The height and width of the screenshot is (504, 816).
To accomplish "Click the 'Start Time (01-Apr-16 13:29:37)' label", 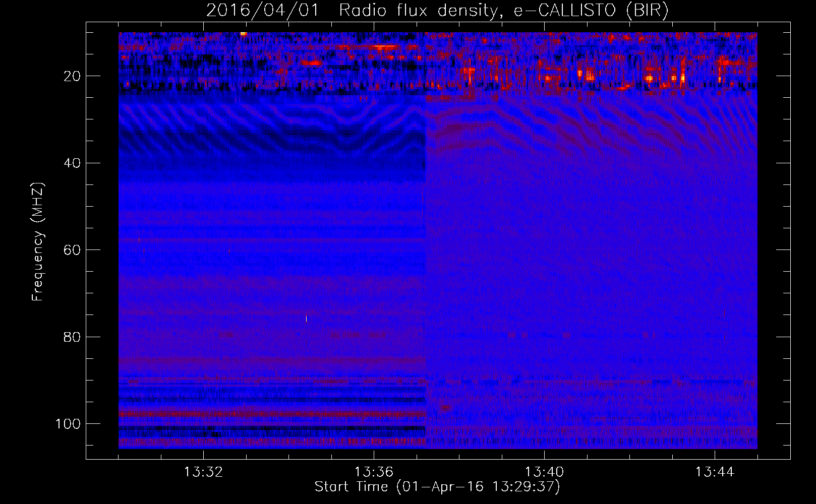I will tap(437, 487).
